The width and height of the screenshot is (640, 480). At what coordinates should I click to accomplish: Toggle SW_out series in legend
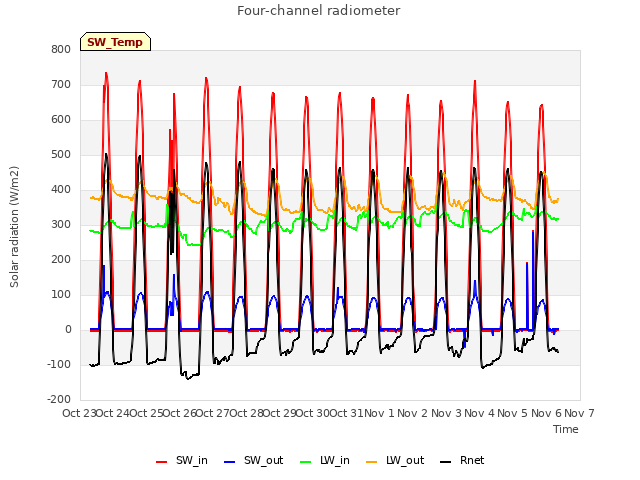pyautogui.click(x=253, y=460)
